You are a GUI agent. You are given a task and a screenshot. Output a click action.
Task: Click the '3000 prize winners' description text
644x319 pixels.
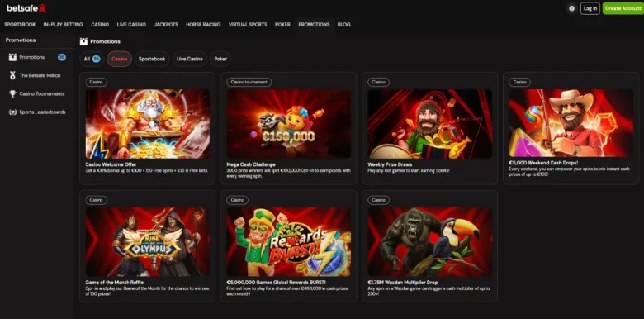tap(288, 173)
